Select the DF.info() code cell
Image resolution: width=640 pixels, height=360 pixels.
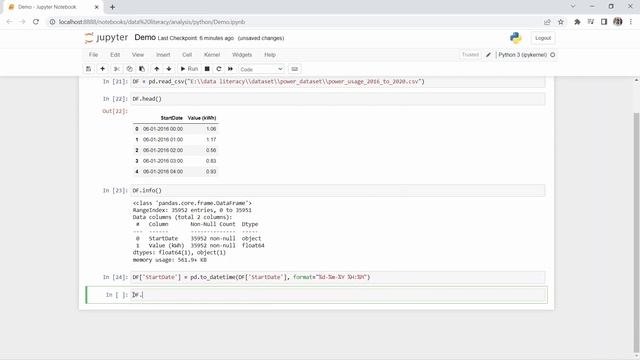click(x=338, y=191)
